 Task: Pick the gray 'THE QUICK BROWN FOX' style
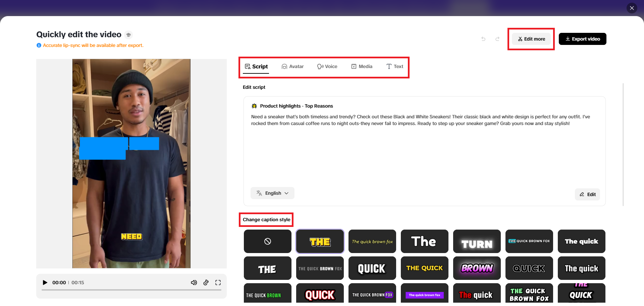coord(320,268)
